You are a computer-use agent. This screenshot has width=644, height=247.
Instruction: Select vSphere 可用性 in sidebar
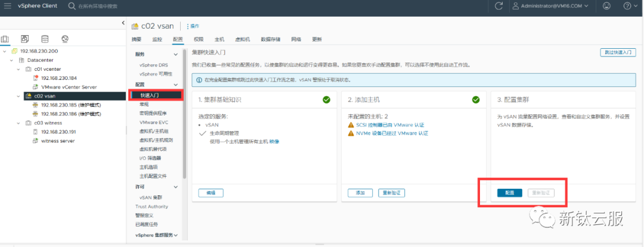pyautogui.click(x=156, y=74)
